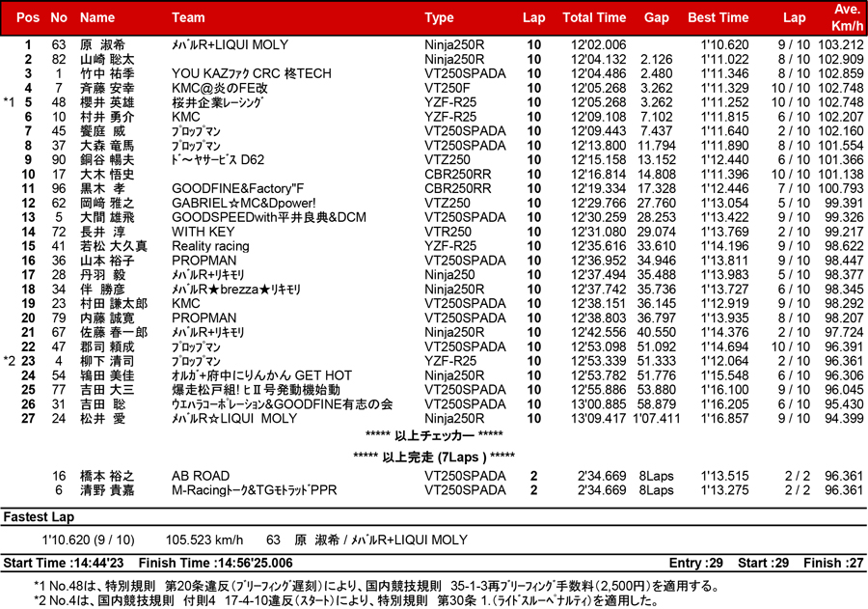Click the 'Entry :29' summary text
This screenshot has width=868, height=609.
pos(695,563)
